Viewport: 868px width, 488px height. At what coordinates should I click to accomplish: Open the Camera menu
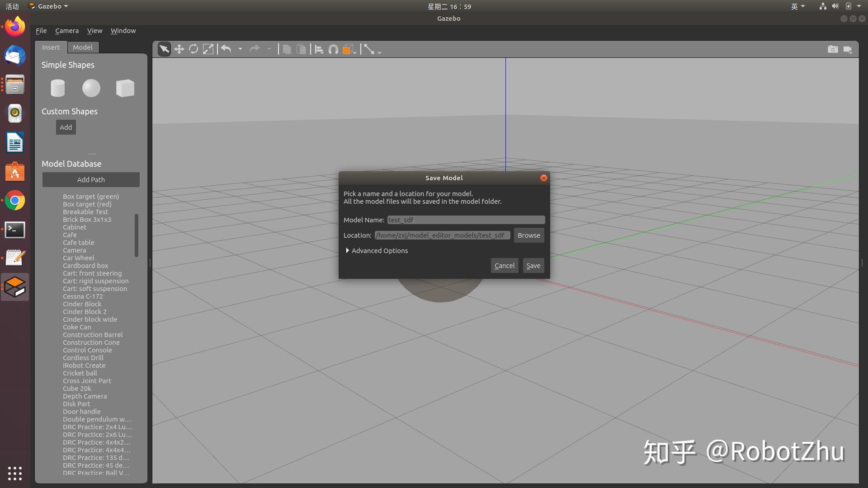67,31
